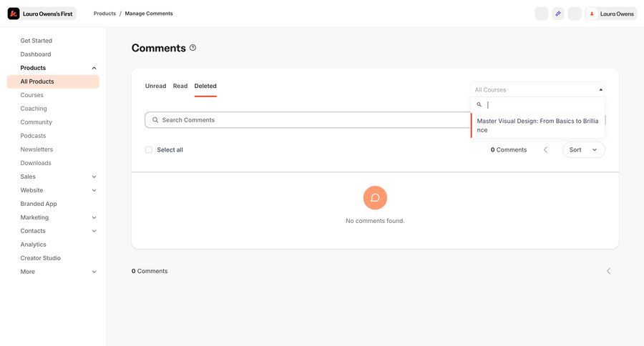This screenshot has height=346, width=644.
Task: Close the All Courses dropdown arrow
Action: coord(600,90)
